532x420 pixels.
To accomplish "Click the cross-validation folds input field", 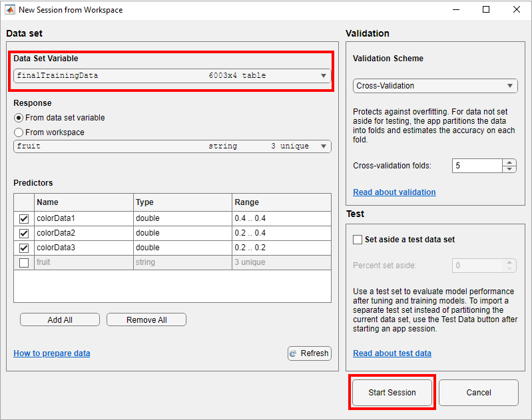I will tap(477, 166).
